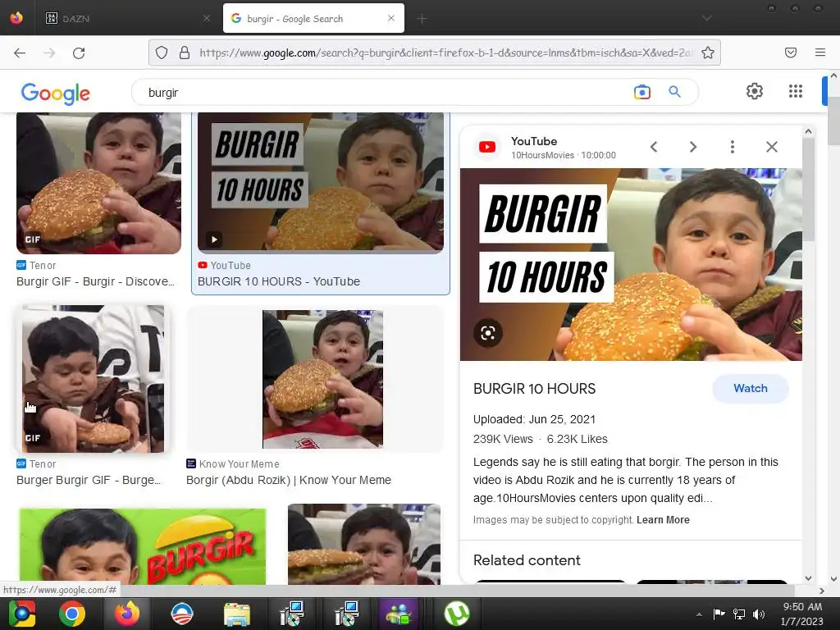Open the first Tenor burger GIF thumbnail
This screenshot has height=630, width=840.
point(98,183)
